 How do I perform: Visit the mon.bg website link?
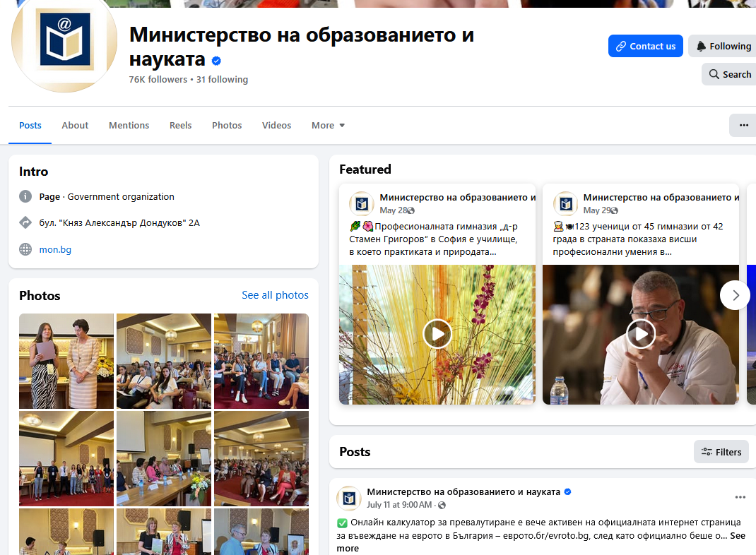[x=55, y=249]
